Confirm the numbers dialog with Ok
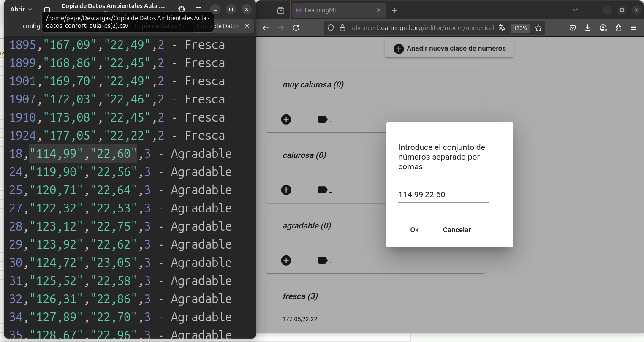This screenshot has width=644, height=342. [x=414, y=230]
